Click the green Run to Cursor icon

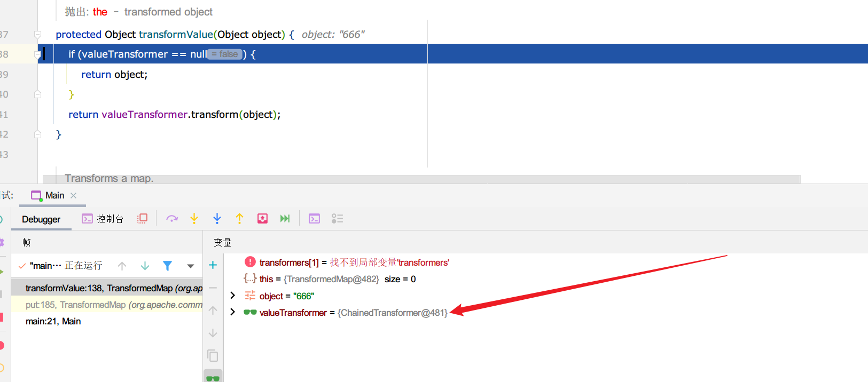pos(285,219)
